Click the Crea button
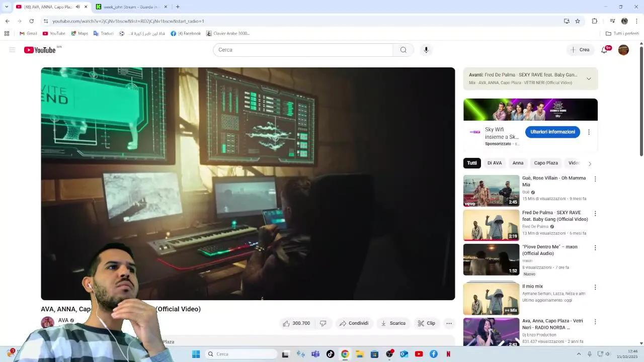The width and height of the screenshot is (644, 362). pos(580,50)
